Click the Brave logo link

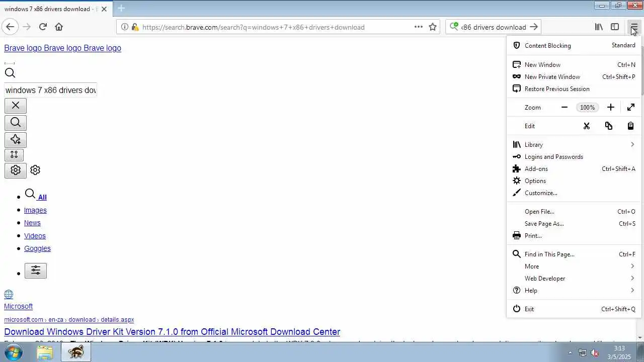pyautogui.click(x=62, y=48)
